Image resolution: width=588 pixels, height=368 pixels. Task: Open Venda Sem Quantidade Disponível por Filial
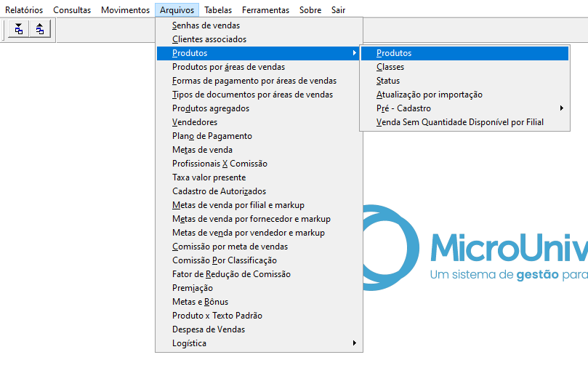[x=459, y=122]
